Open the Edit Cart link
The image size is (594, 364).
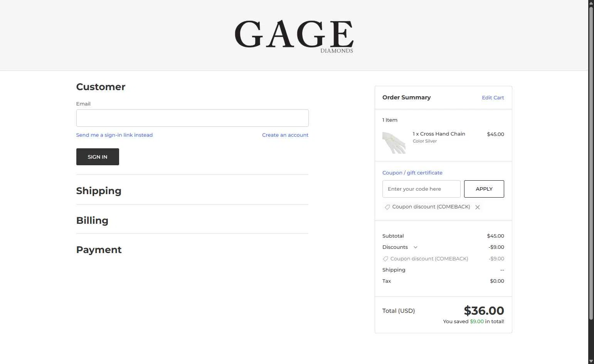coord(493,98)
